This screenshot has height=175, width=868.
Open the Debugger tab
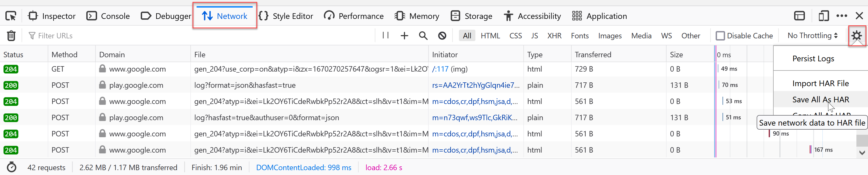pos(166,16)
